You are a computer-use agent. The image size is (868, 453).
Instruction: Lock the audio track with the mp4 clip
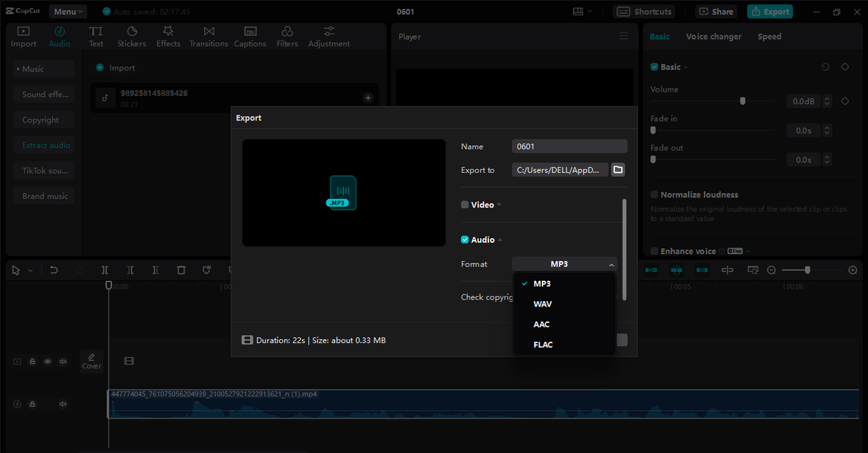[x=32, y=404]
